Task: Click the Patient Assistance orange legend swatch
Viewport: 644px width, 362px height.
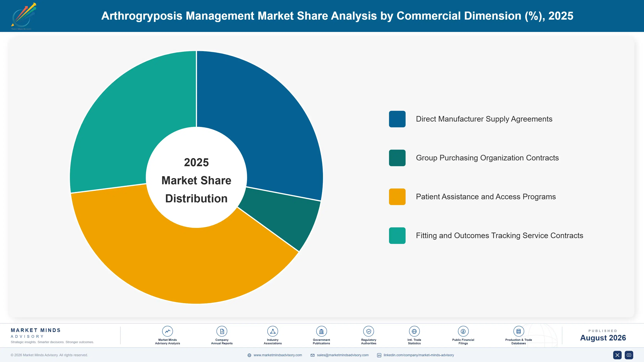Action: coord(397,197)
